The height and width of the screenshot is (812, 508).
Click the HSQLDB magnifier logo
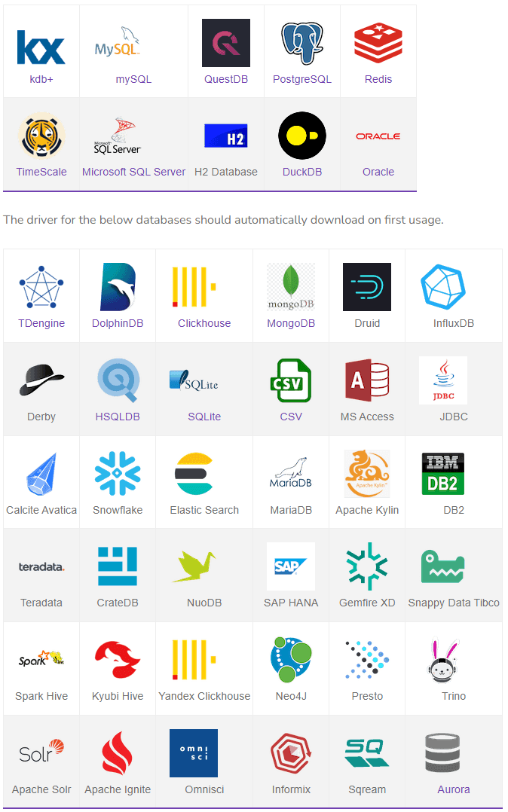[118, 380]
